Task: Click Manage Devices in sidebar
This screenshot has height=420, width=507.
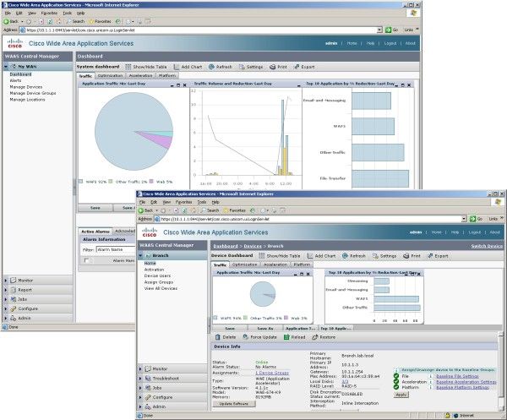Action: pos(26,87)
